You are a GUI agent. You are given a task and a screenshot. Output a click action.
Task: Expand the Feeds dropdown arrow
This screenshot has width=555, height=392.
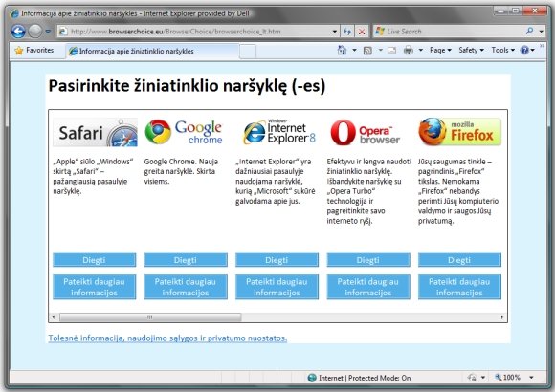click(381, 51)
